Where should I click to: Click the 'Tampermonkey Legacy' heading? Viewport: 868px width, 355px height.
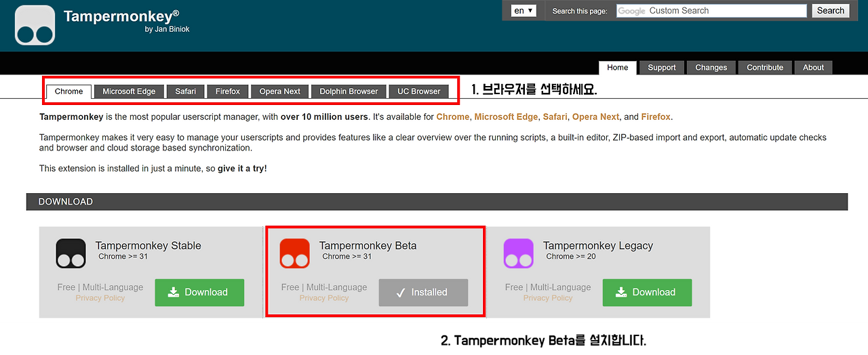pyautogui.click(x=598, y=245)
